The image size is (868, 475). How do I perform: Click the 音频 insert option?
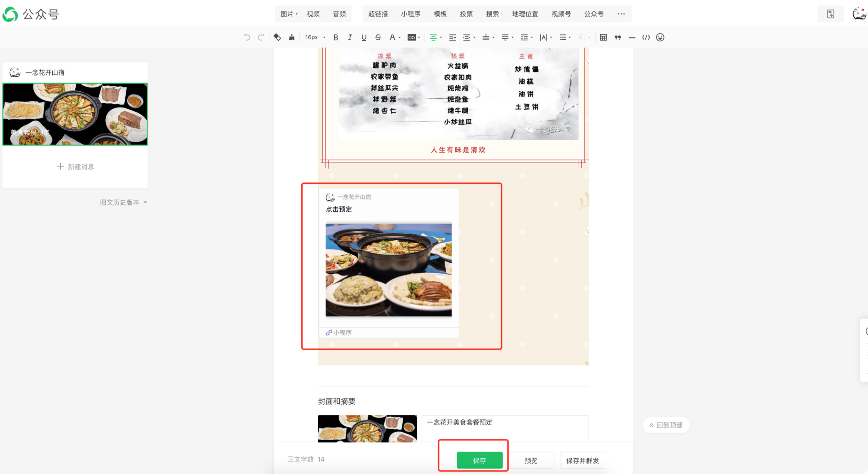[x=340, y=14]
